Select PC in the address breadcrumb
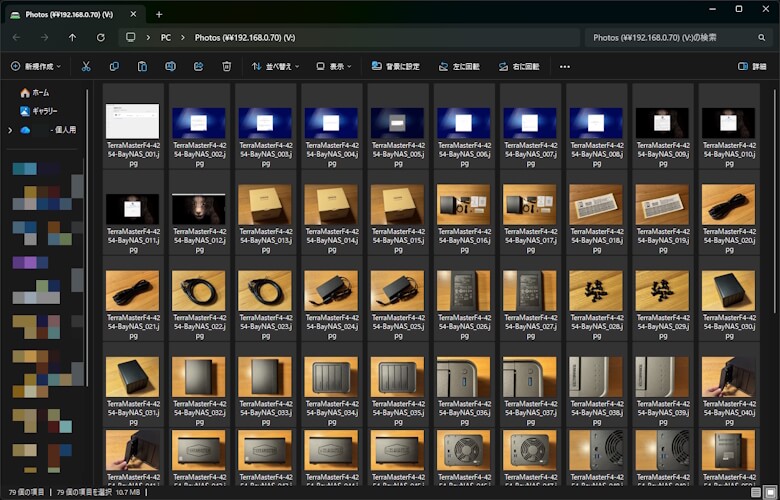780x500 pixels. pyautogui.click(x=166, y=37)
